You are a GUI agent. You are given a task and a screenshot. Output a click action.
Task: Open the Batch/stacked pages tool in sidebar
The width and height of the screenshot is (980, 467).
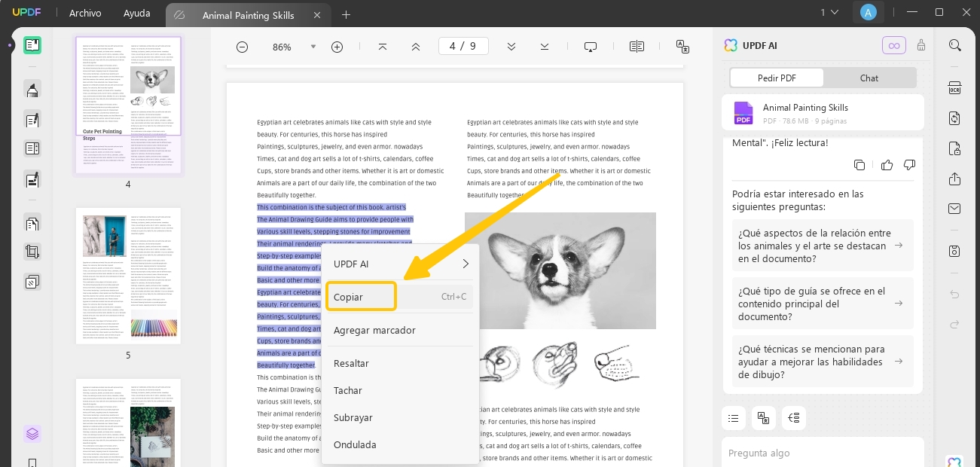pyautogui.click(x=32, y=282)
